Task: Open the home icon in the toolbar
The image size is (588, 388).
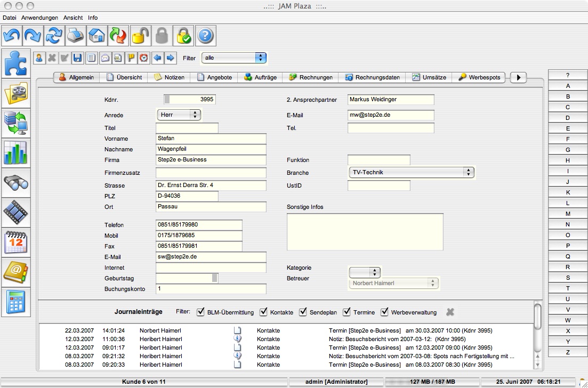Action: [x=96, y=36]
